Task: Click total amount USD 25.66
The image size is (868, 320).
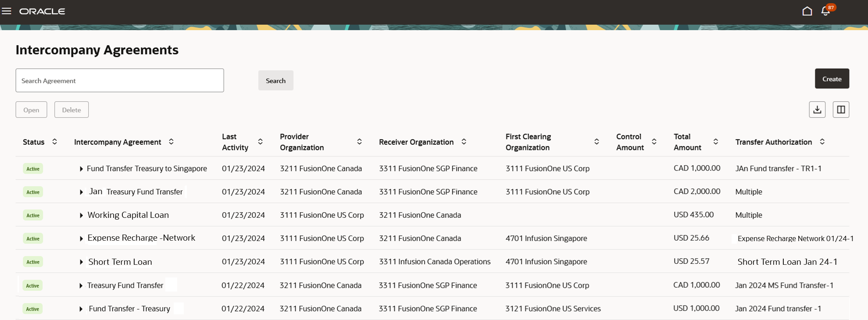Action: point(691,238)
